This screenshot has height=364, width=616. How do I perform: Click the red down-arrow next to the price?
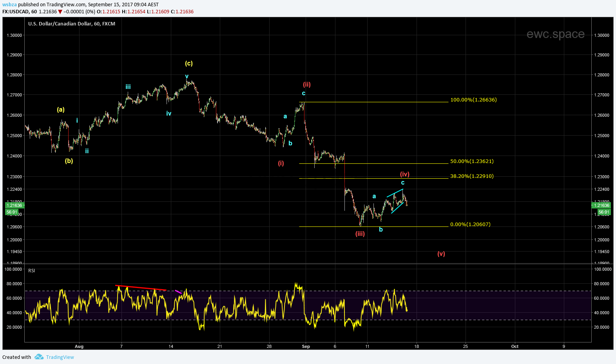(x=60, y=12)
